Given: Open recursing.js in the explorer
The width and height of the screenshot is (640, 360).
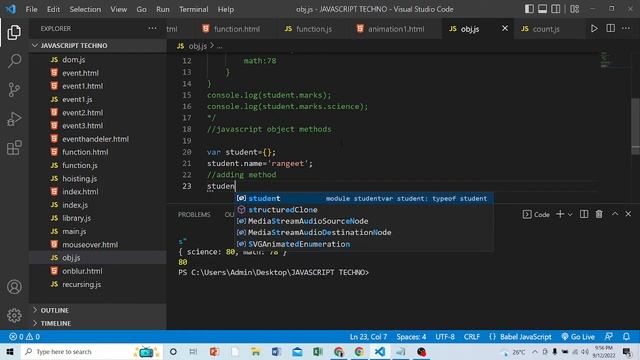Looking at the screenshot, I should (x=98, y=284).
